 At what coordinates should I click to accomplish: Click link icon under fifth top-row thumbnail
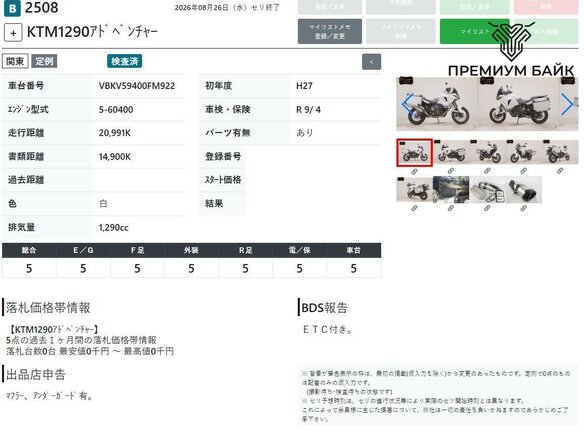pyautogui.click(x=560, y=171)
